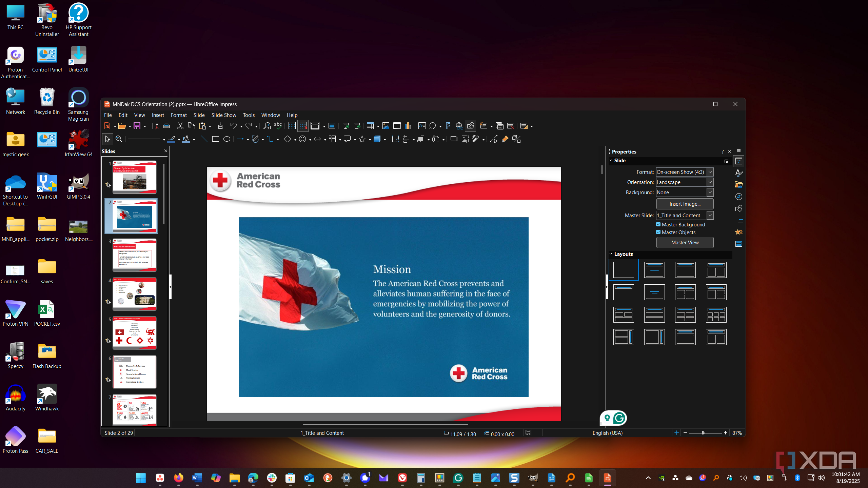868x488 pixels.
Task: Click the Master View button
Action: point(685,243)
